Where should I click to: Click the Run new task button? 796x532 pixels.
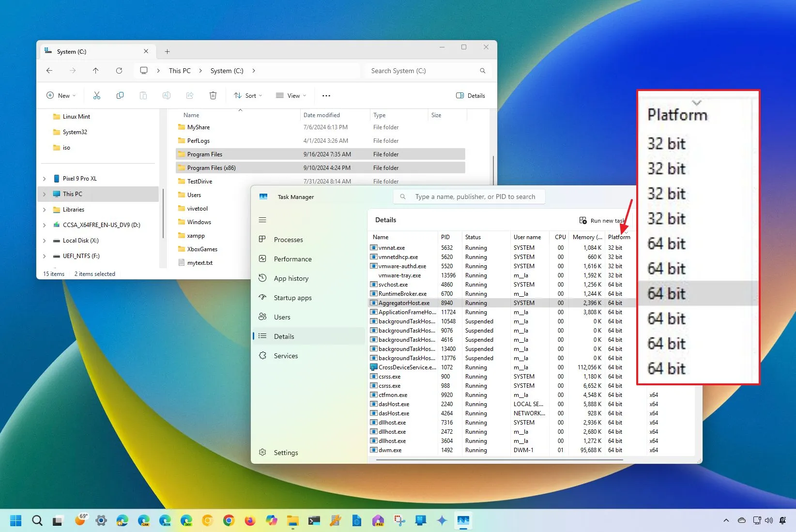pyautogui.click(x=602, y=220)
